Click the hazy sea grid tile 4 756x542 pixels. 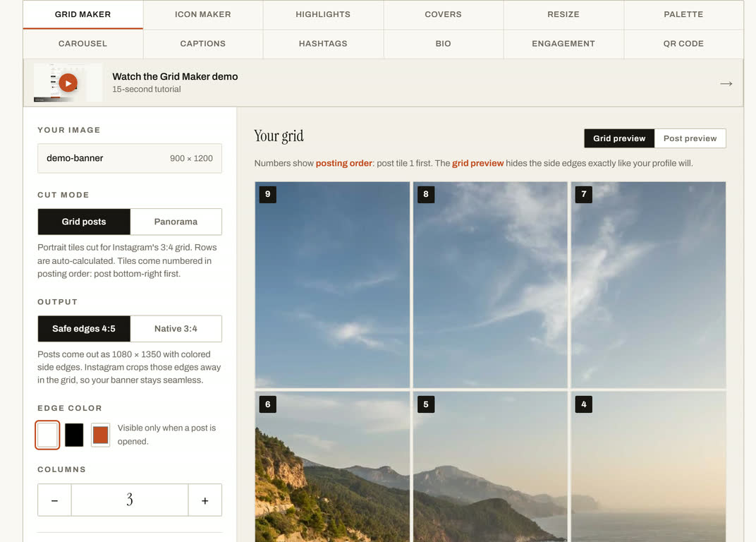(x=649, y=466)
